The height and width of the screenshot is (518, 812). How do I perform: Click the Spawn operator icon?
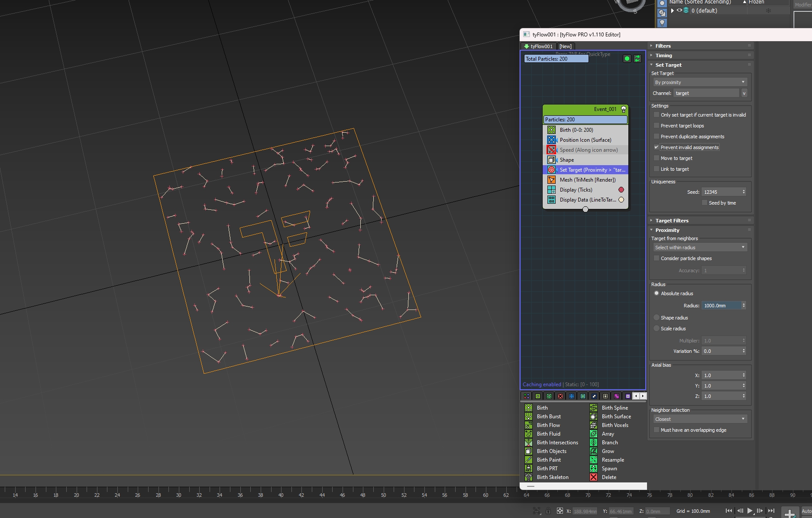[593, 469]
